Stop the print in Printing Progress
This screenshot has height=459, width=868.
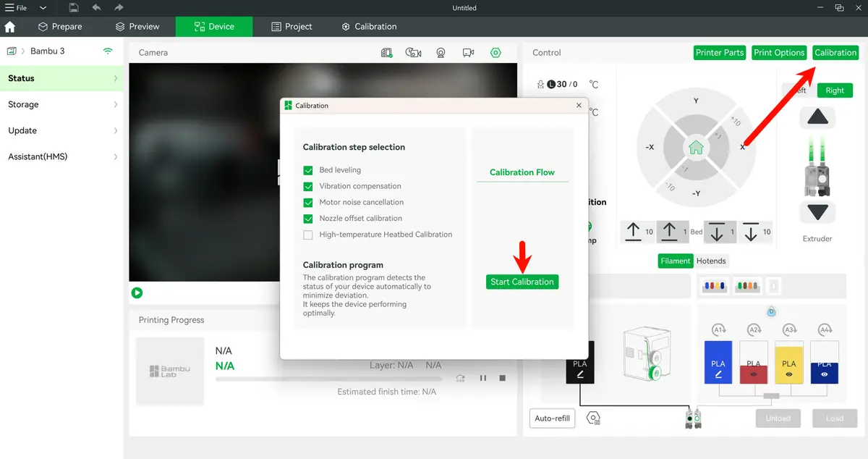pos(503,378)
